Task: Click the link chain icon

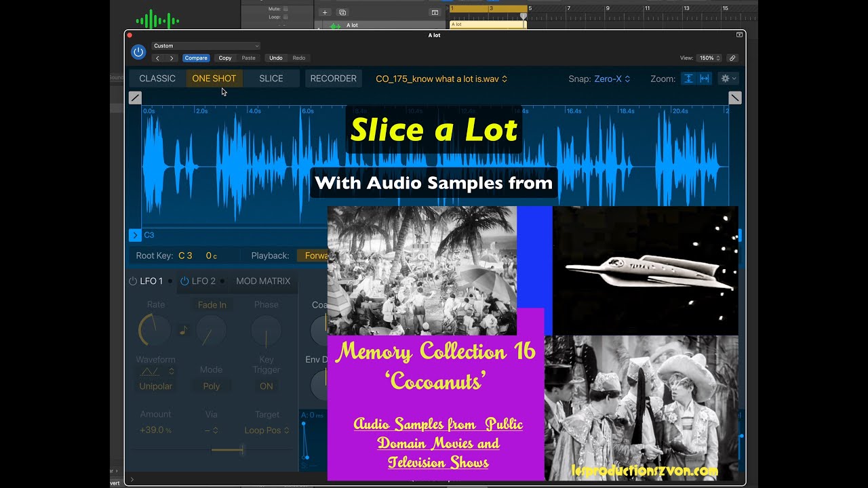Action: pos(732,58)
